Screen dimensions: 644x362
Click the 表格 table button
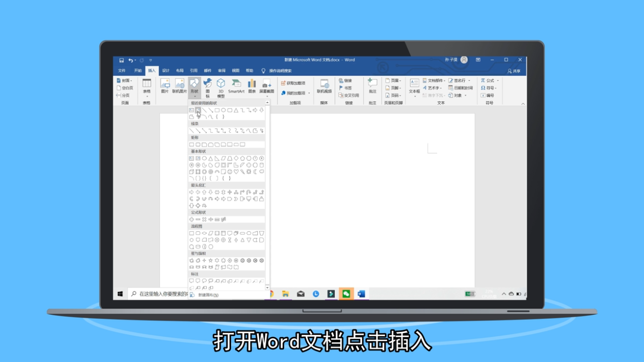(147, 87)
